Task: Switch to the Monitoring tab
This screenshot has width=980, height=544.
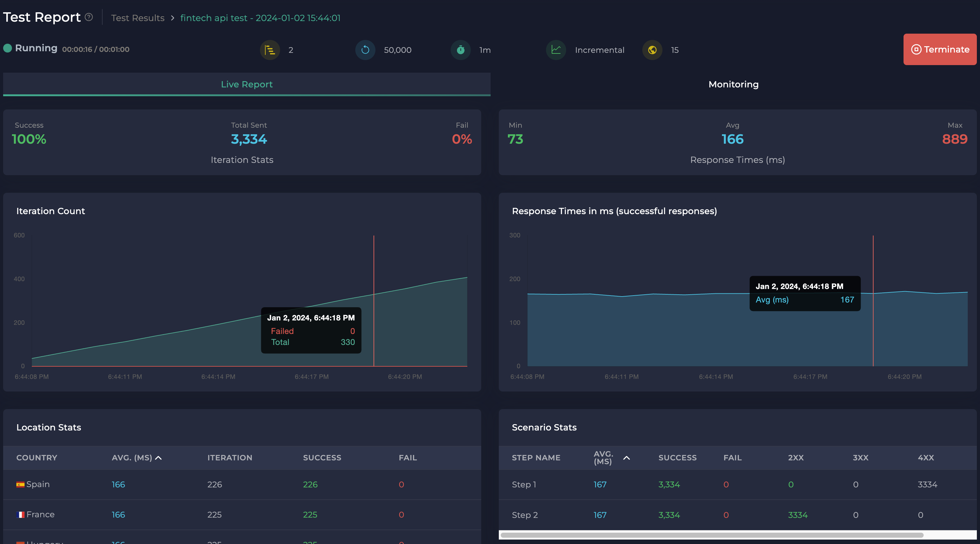Action: [733, 84]
